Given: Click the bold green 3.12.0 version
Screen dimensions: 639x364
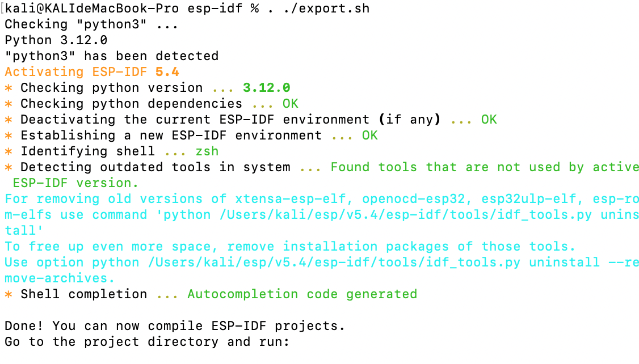Looking at the screenshot, I should point(266,88).
